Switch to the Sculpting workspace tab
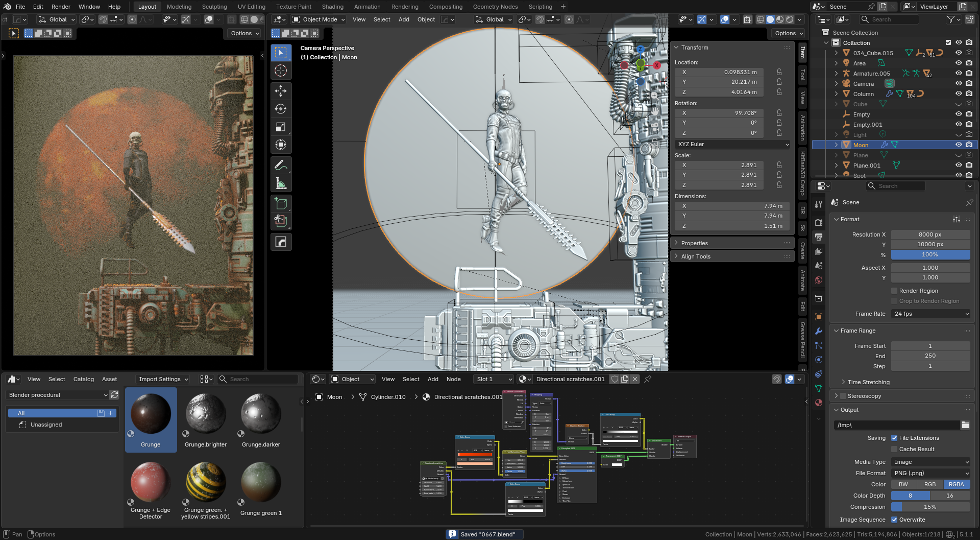The width and height of the screenshot is (980, 540). 214,7
